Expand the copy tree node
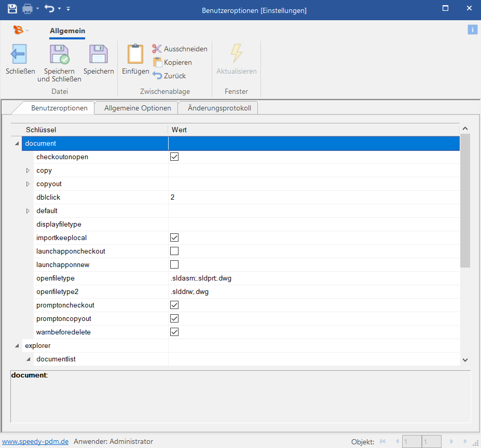Viewport: 481px width, 448px height. 28,171
